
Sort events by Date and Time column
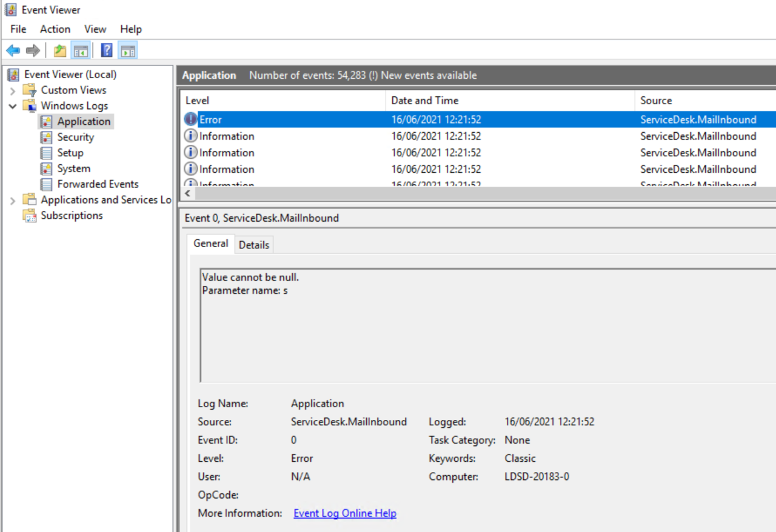point(424,101)
